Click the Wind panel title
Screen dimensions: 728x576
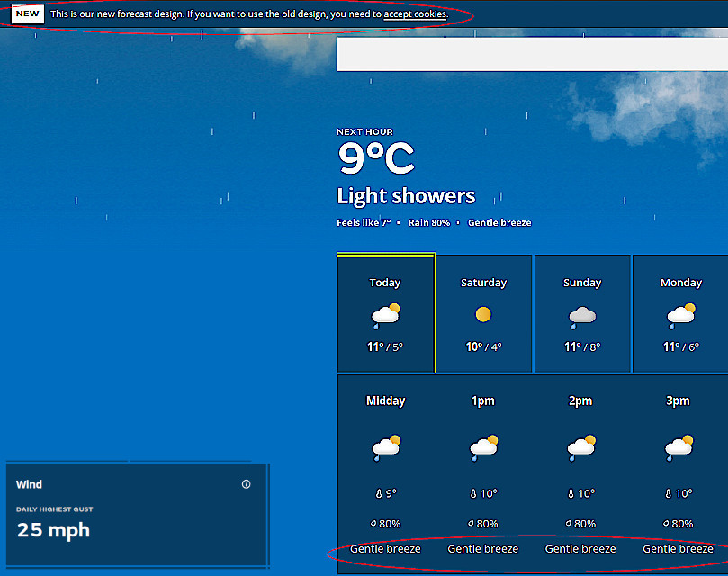[30, 484]
